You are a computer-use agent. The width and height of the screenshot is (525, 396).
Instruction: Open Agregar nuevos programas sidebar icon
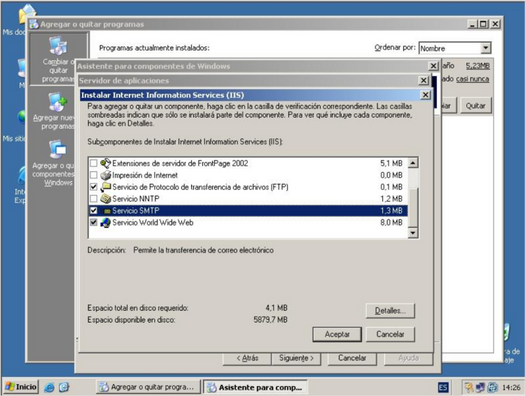click(58, 102)
